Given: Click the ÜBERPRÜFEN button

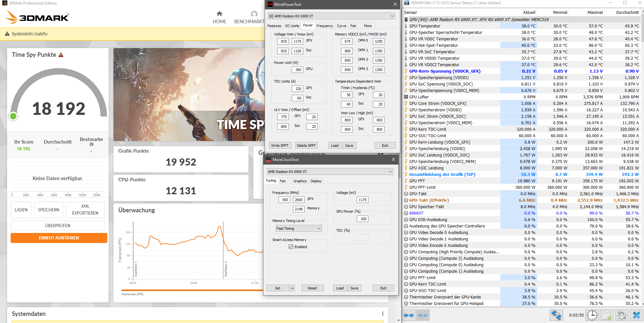Looking at the screenshot, I should click(x=58, y=226).
